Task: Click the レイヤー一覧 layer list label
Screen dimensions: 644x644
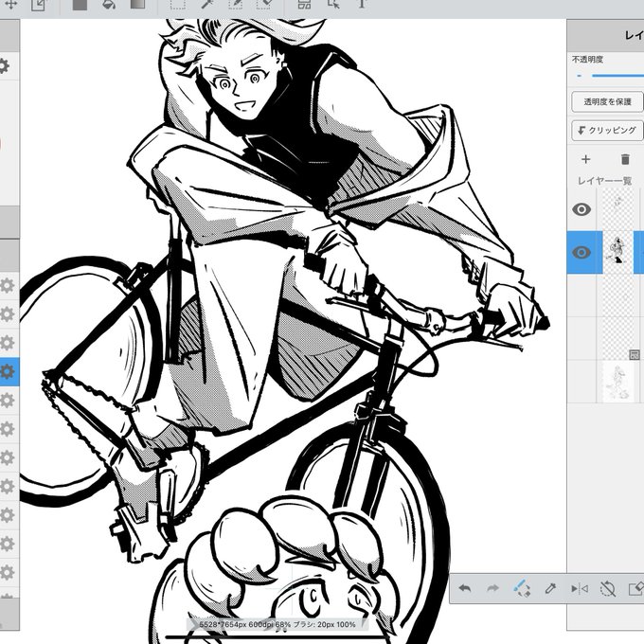Action: [604, 181]
